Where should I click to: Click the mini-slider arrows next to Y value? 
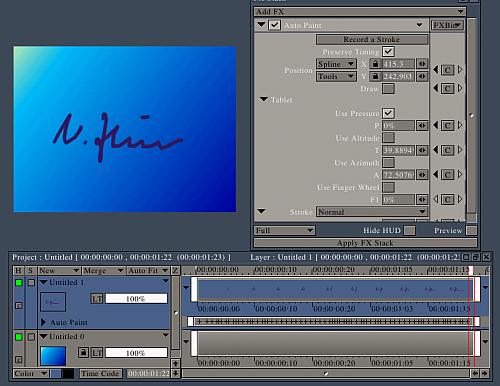pos(422,76)
